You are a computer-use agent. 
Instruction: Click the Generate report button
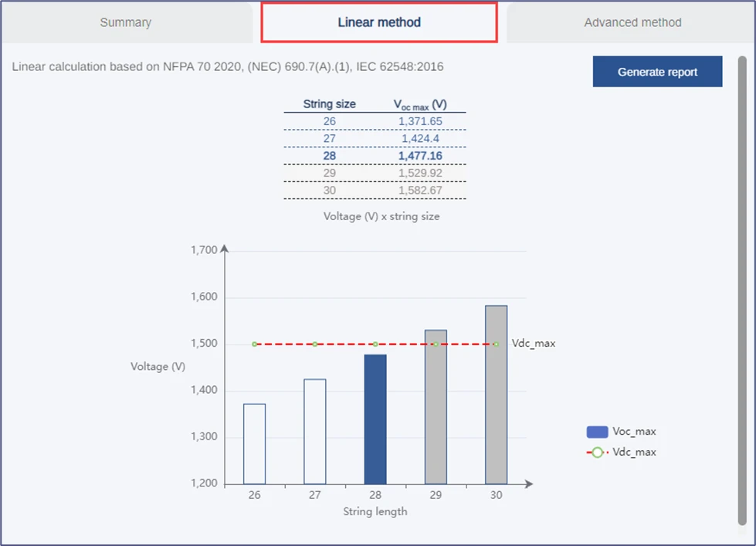coord(657,71)
